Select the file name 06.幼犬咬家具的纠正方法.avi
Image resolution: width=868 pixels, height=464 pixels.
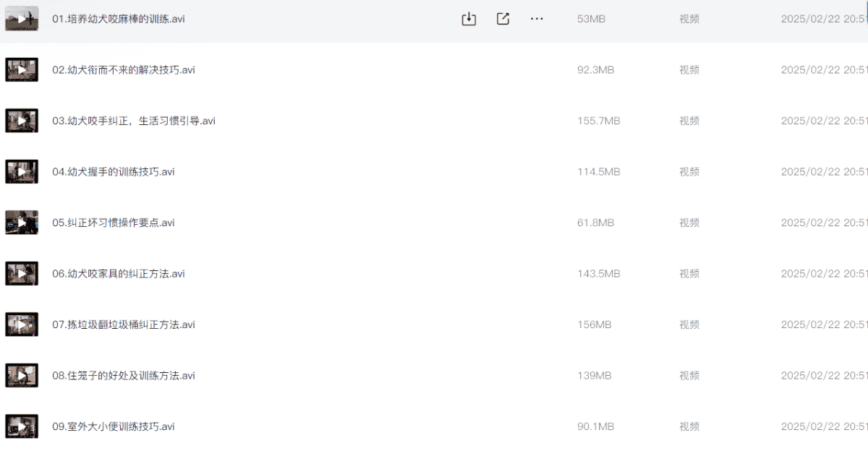tap(119, 274)
